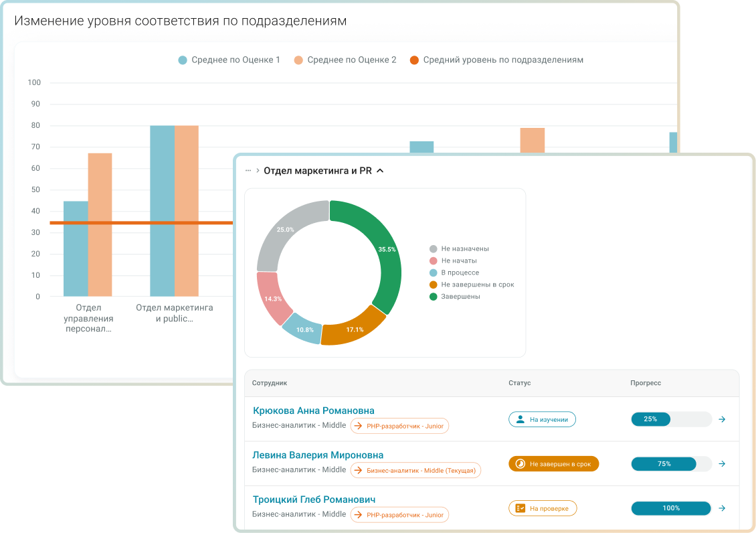Click the Не завершен в срок status pill
756x533 pixels.
point(553,463)
